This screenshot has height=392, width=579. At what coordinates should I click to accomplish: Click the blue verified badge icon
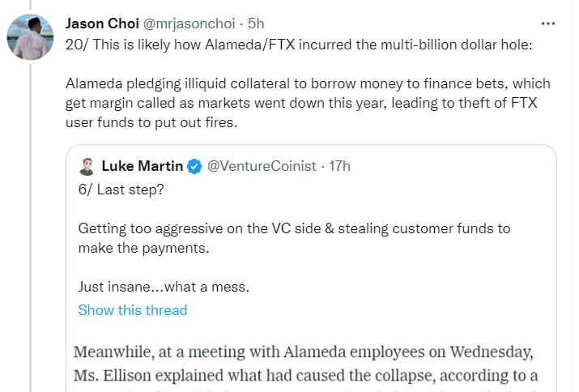pos(194,167)
